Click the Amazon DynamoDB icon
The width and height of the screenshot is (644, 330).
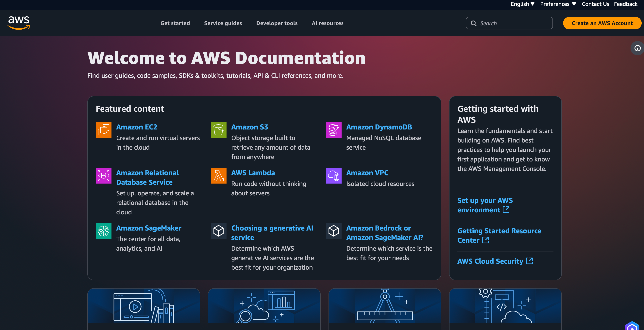[333, 130]
